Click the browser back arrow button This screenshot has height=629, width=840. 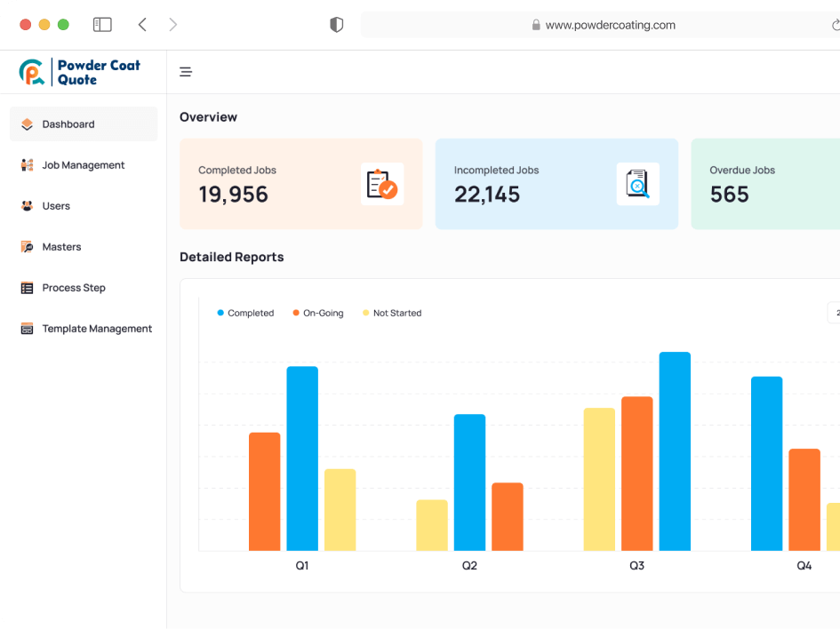tap(142, 25)
